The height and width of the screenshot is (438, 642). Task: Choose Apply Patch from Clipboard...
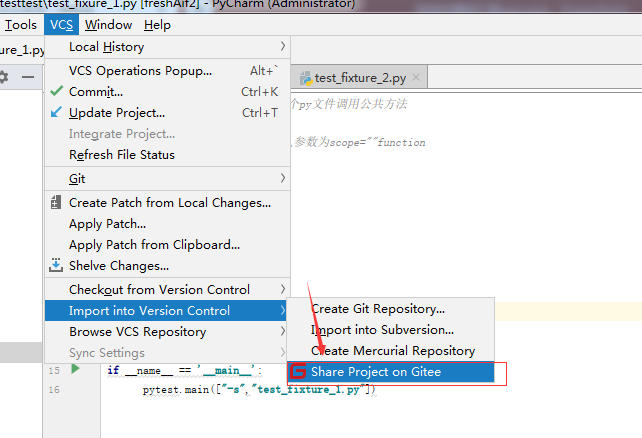pyautogui.click(x=167, y=245)
